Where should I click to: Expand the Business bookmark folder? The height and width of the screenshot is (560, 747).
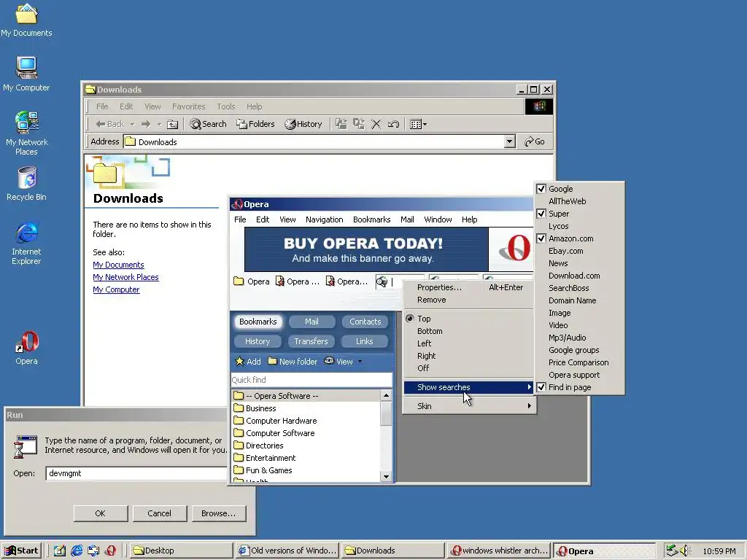point(255,408)
